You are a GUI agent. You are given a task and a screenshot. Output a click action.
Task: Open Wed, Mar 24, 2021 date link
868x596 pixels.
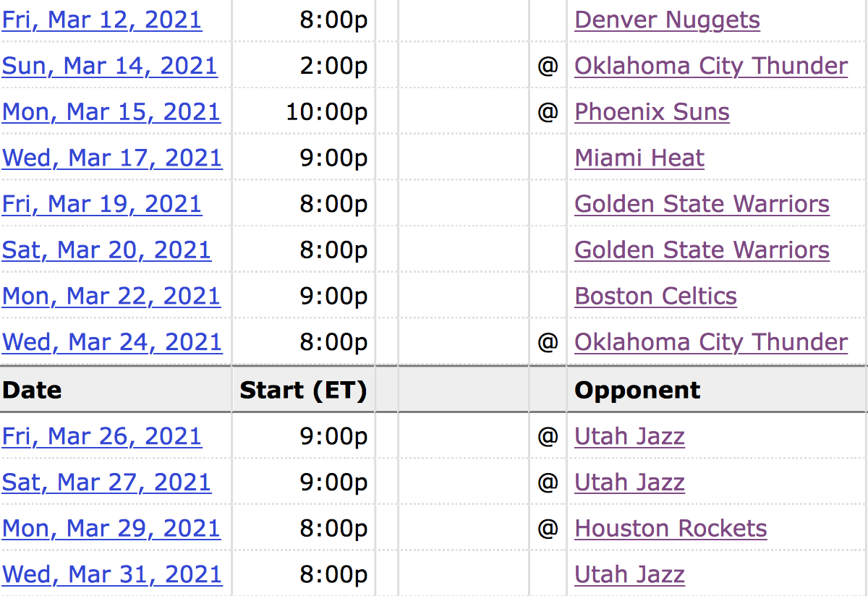(x=112, y=342)
